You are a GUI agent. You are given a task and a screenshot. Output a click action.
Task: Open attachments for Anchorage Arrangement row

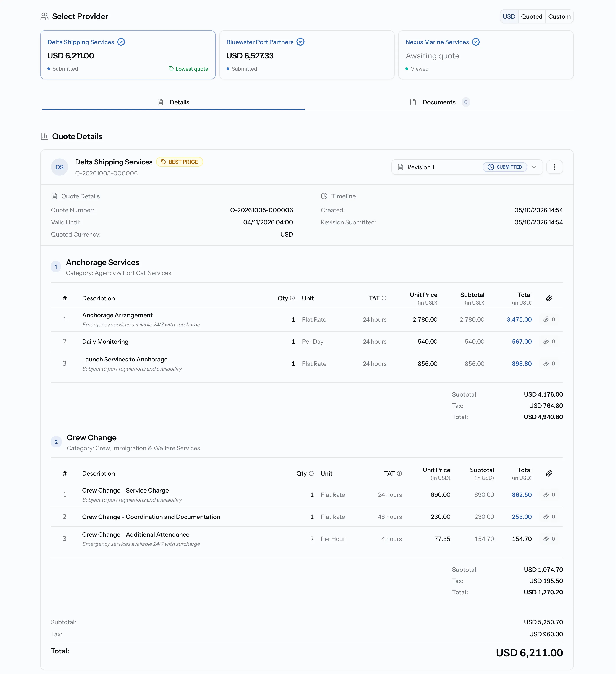(x=549, y=319)
